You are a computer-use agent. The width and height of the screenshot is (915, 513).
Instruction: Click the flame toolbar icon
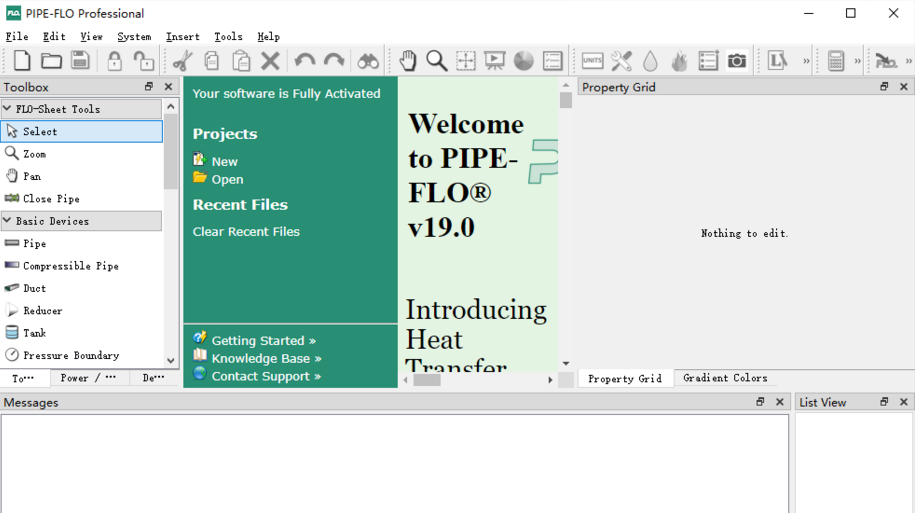[679, 60]
